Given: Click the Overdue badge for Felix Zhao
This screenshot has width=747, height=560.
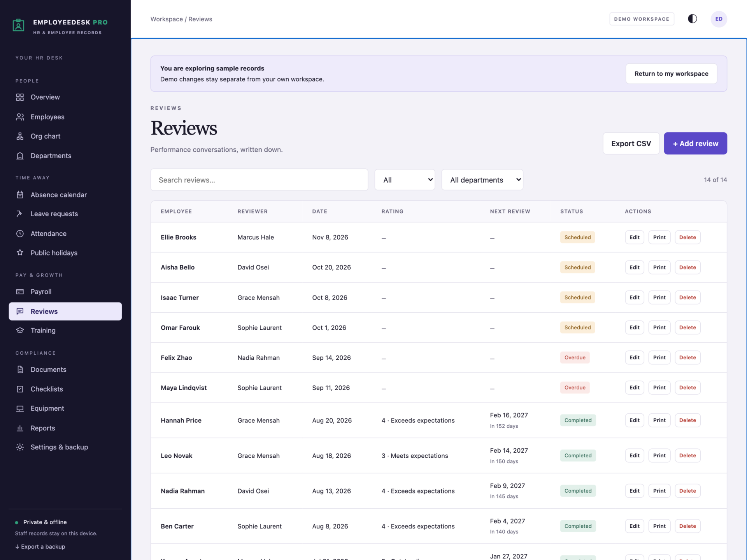Looking at the screenshot, I should coord(575,357).
